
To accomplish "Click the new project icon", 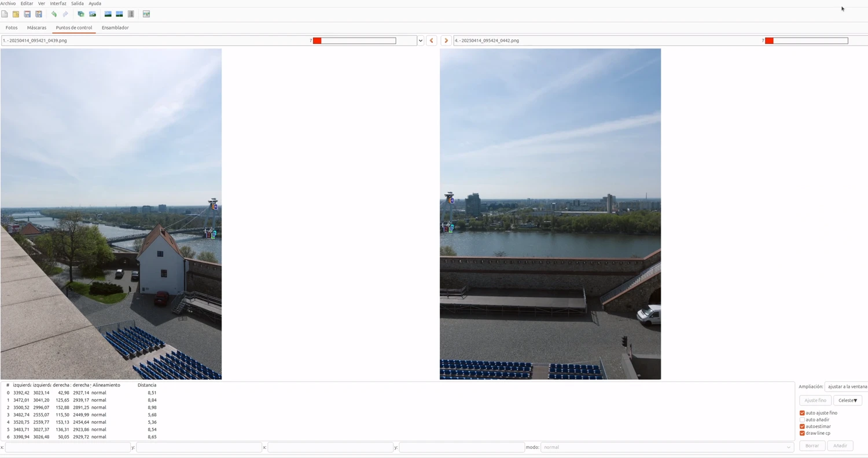I will pyautogui.click(x=5, y=14).
